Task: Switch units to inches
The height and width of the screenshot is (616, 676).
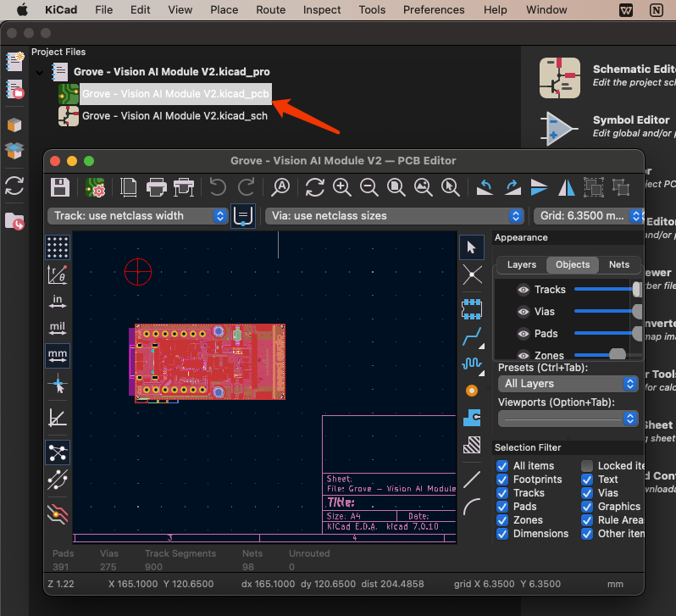Action: pyautogui.click(x=58, y=301)
